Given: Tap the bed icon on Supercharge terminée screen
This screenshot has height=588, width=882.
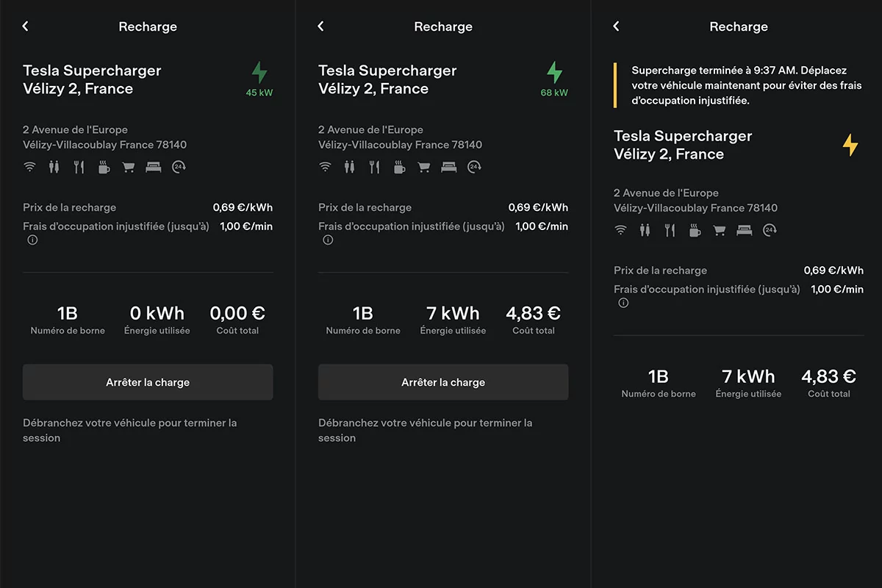Looking at the screenshot, I should click(x=745, y=230).
